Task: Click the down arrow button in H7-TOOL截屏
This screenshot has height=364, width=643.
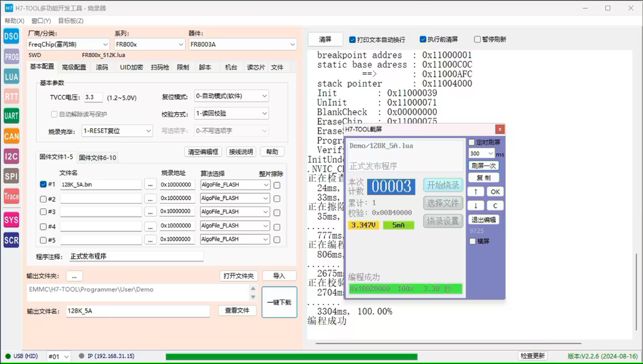Action: click(x=475, y=206)
